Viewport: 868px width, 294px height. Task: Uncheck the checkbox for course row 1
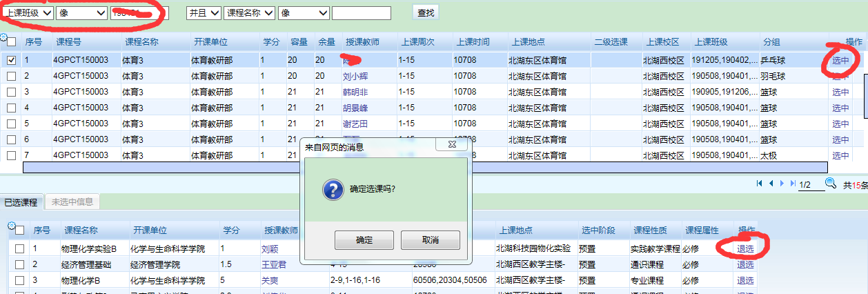[12, 60]
